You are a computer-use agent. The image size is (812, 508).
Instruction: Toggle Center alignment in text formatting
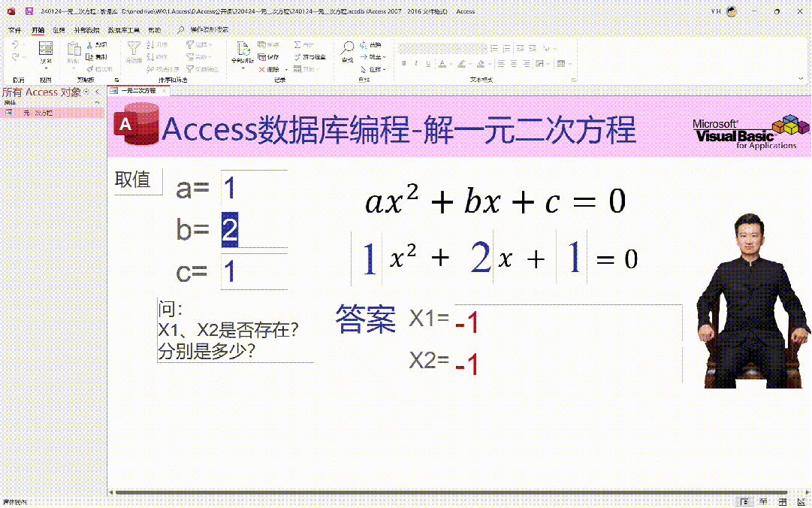pyautogui.click(x=514, y=64)
